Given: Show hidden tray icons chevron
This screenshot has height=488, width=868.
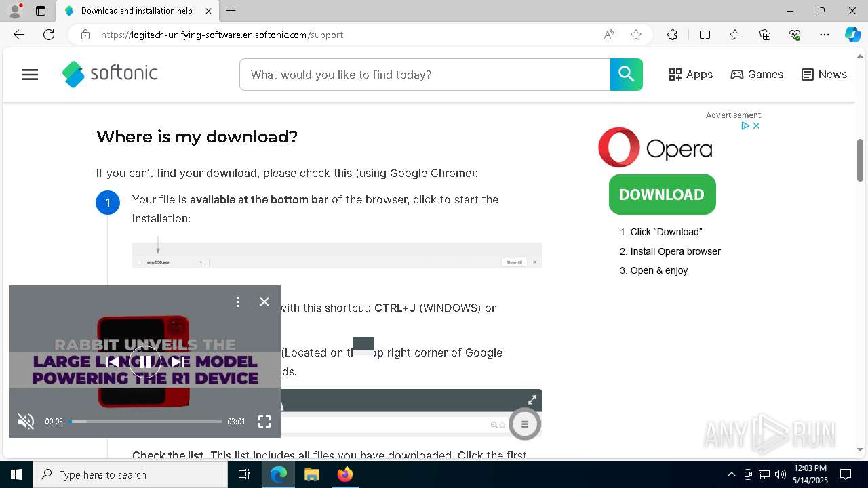Looking at the screenshot, I should [731, 474].
